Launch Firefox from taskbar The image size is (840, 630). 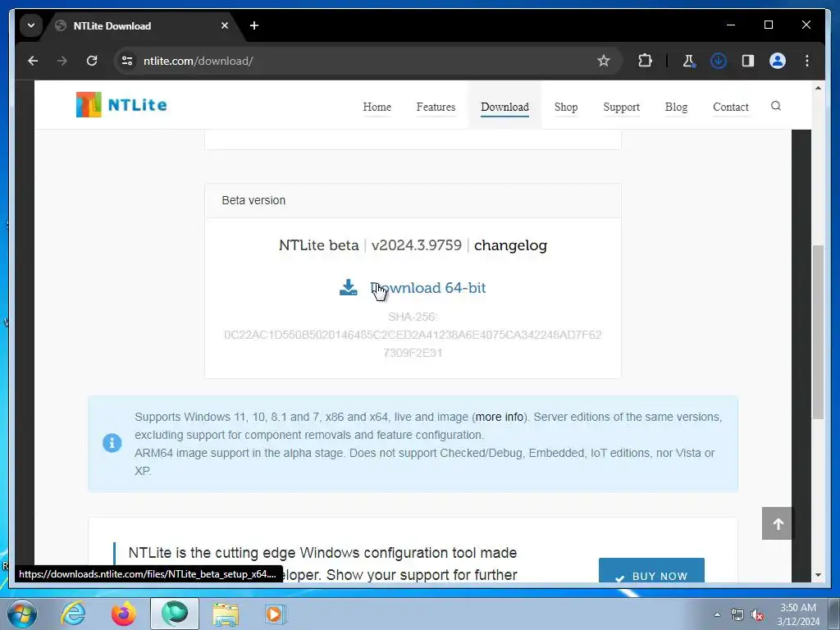click(x=123, y=614)
